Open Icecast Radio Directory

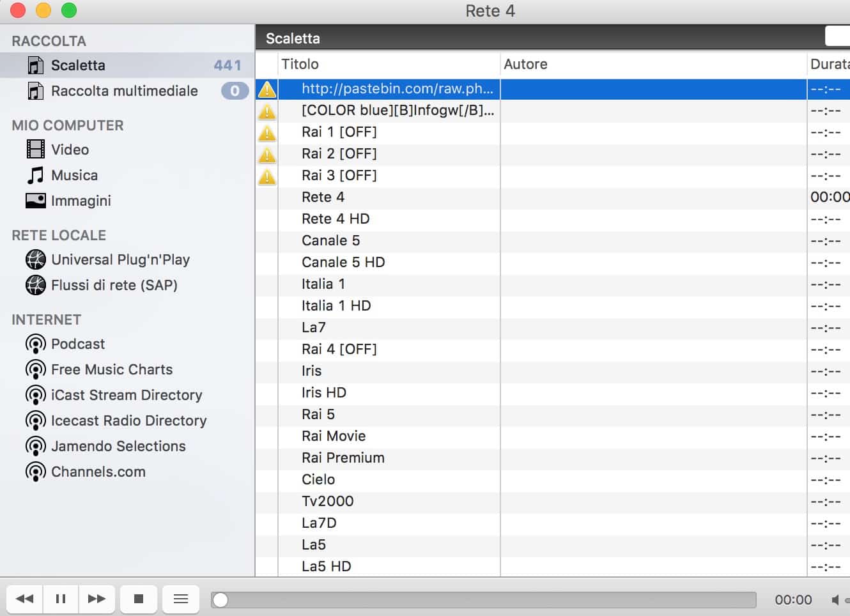128,420
